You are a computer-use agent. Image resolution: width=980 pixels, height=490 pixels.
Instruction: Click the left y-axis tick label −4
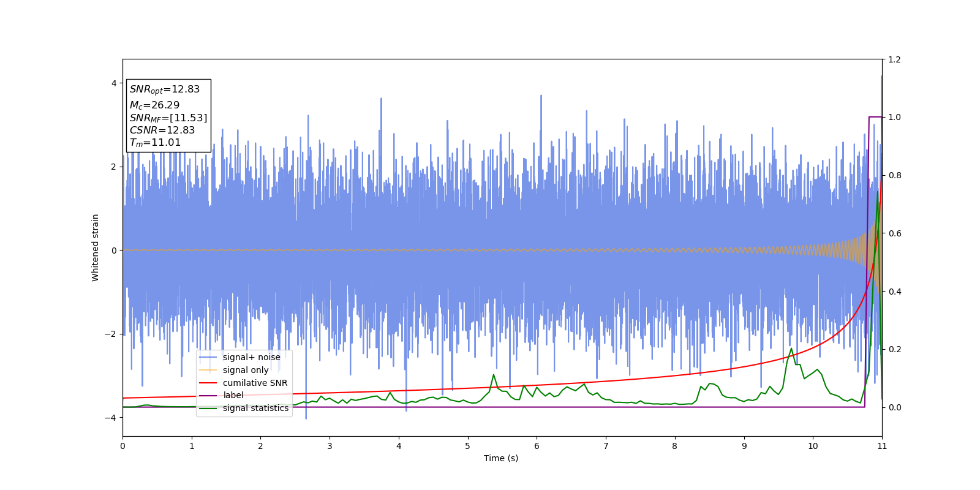coord(111,418)
